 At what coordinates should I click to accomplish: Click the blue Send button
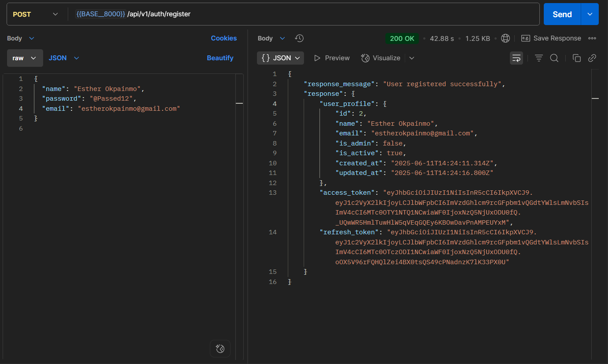point(562,14)
